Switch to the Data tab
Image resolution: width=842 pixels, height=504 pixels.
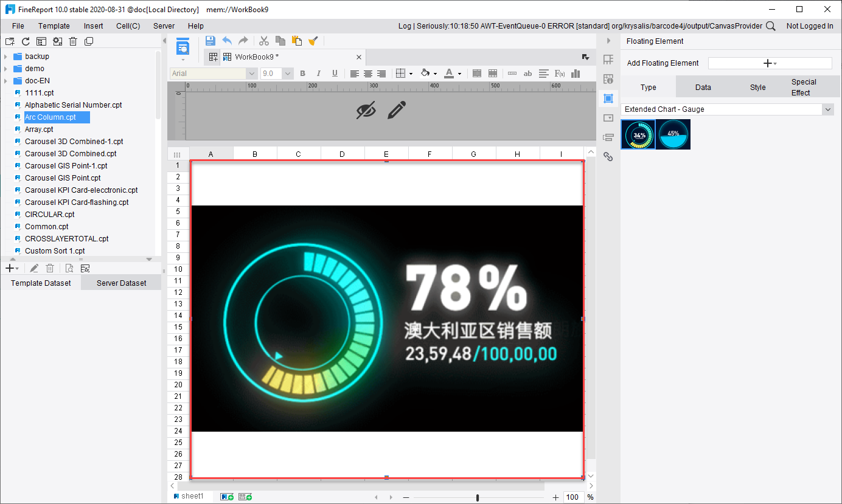click(703, 87)
